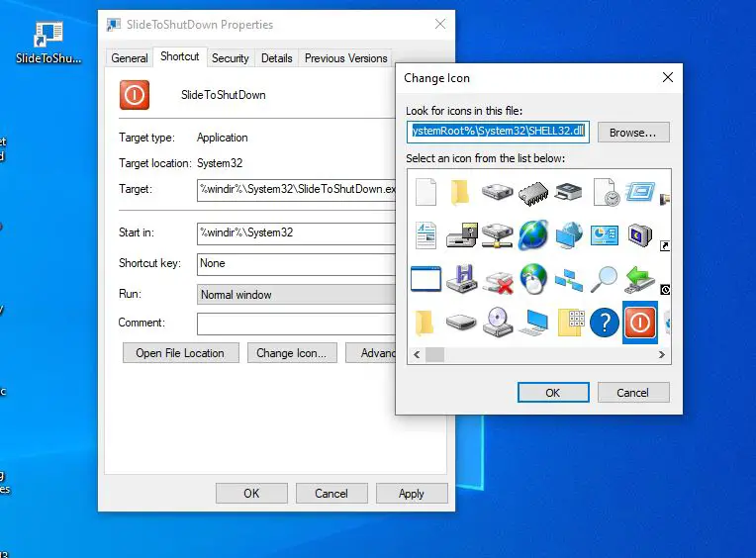Select the network drive icon
Image resolution: width=756 pixels, height=558 pixels.
click(497, 235)
